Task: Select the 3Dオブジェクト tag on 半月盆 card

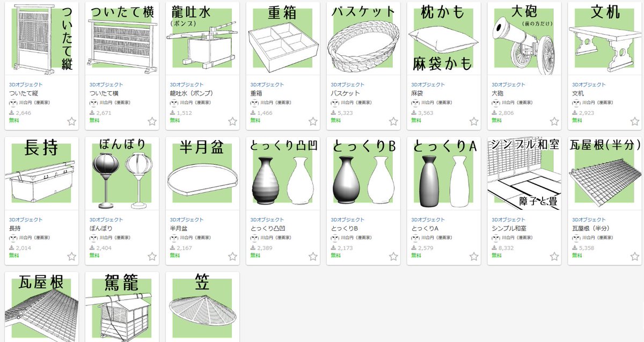Action: 187,220
